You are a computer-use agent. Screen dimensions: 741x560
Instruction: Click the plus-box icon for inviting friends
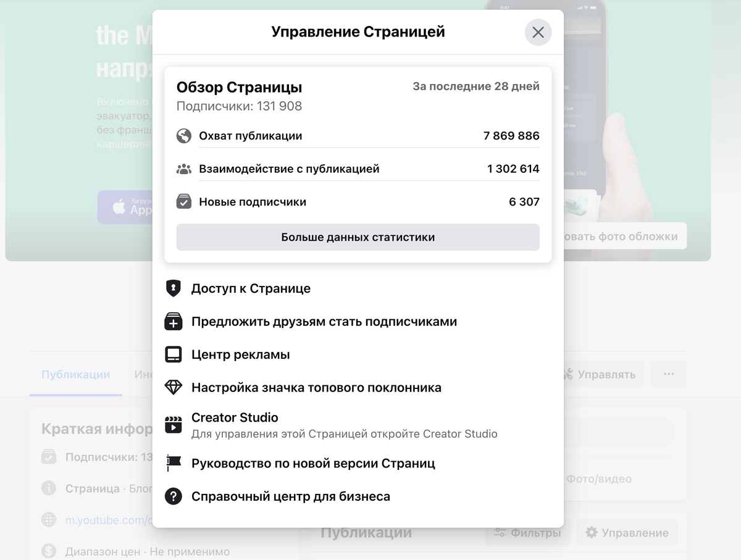(x=174, y=322)
